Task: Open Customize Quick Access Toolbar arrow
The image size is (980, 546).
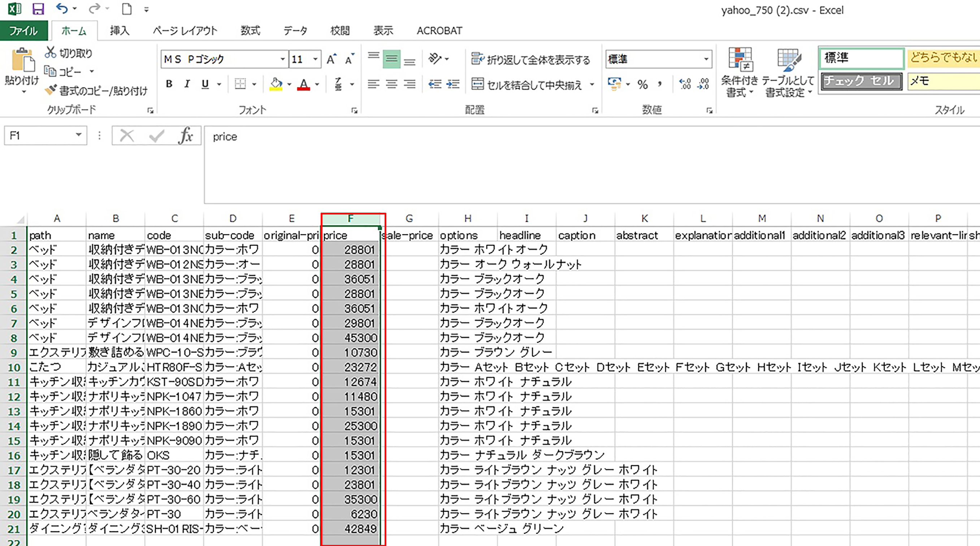Action: 147,10
